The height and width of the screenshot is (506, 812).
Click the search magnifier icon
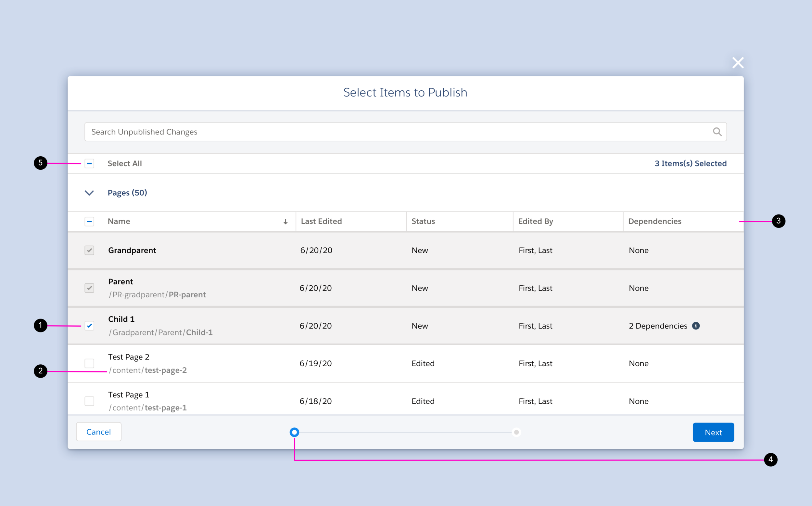717,132
